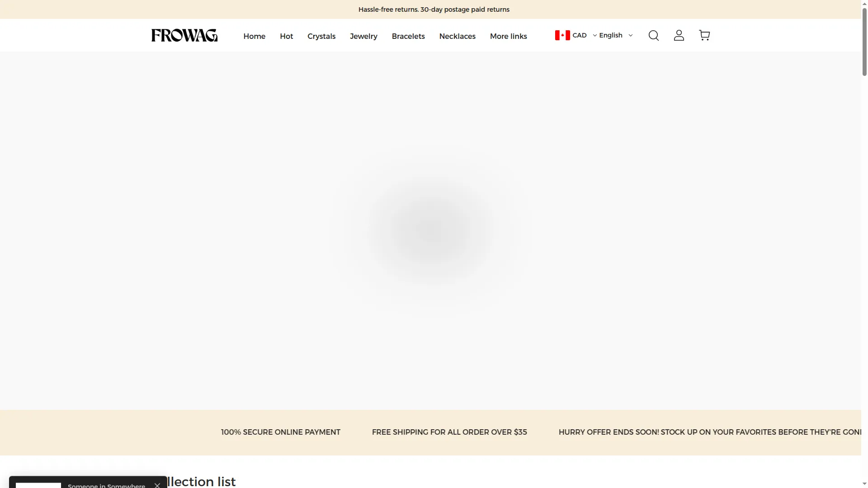
Task: Expand the More links menu
Action: (508, 36)
